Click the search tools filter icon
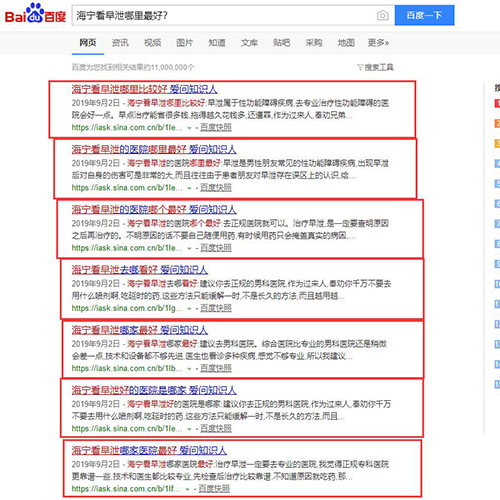Image resolution: width=500 pixels, height=500 pixels. [360, 68]
